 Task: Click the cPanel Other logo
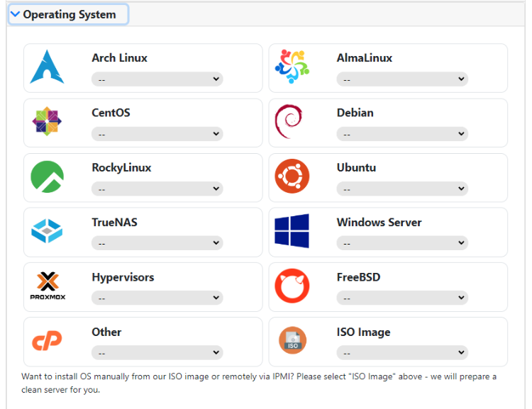click(x=48, y=341)
